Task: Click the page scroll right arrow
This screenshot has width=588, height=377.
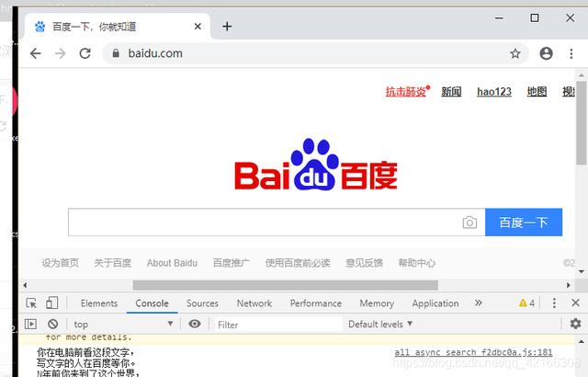Action: [x=568, y=285]
